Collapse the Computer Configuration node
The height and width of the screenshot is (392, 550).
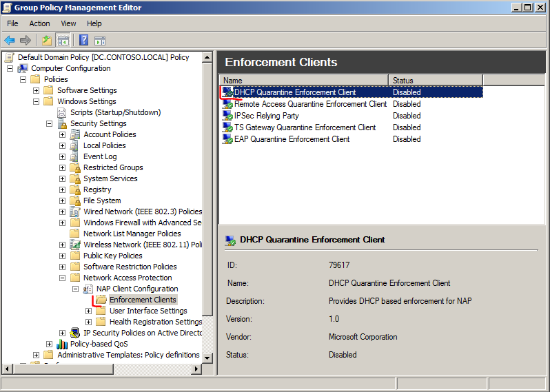(10, 68)
